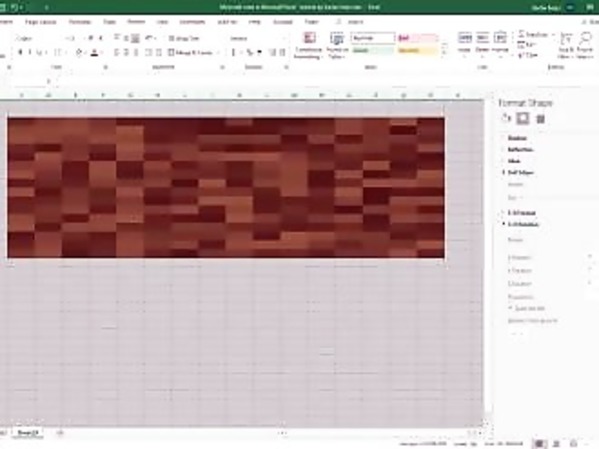Open the Sort & Filter icon
The image size is (599, 449).
(x=567, y=45)
